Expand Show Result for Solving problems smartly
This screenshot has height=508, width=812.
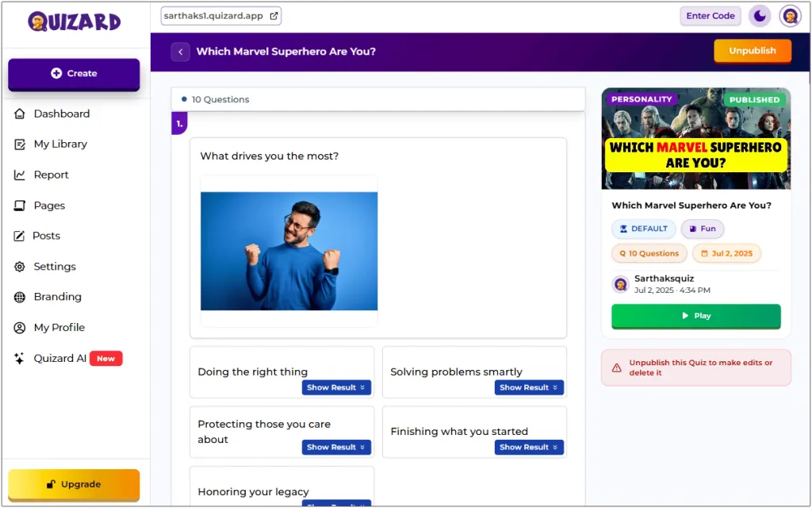(x=529, y=387)
